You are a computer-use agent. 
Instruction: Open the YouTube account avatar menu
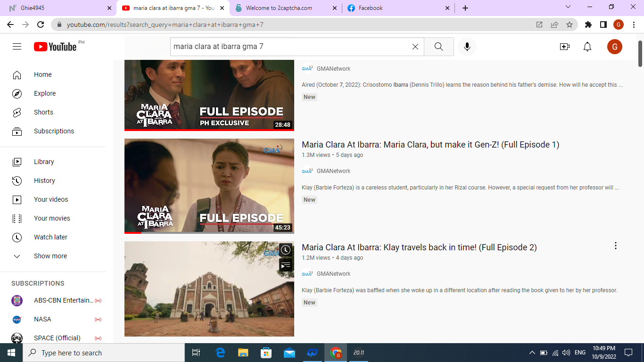point(615,47)
